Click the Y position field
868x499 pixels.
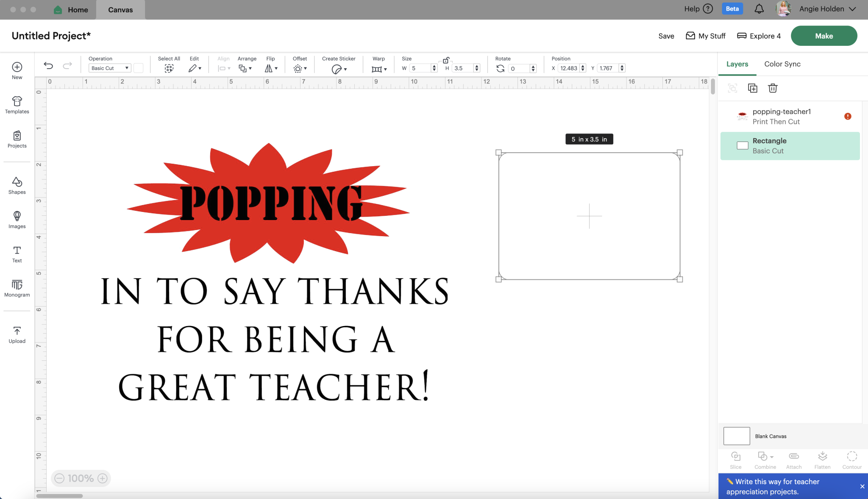608,68
